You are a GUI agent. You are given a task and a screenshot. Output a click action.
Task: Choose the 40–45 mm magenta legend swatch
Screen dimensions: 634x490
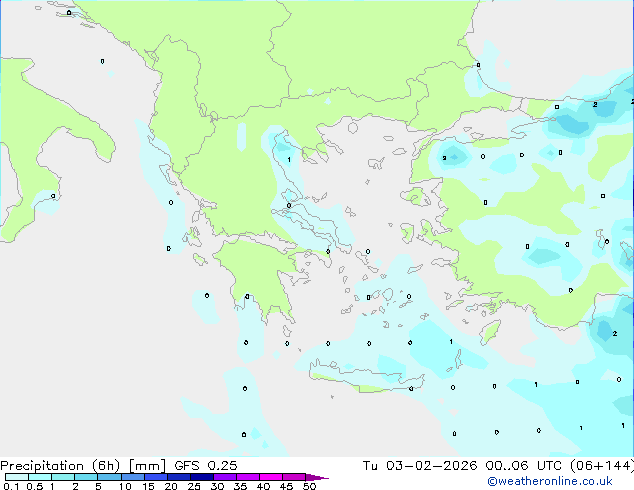tap(271, 477)
